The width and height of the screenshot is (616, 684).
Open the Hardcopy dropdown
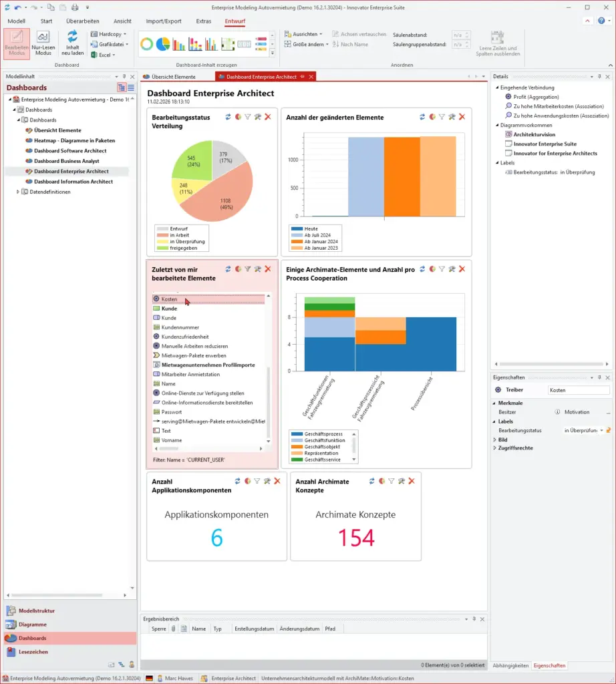click(108, 34)
